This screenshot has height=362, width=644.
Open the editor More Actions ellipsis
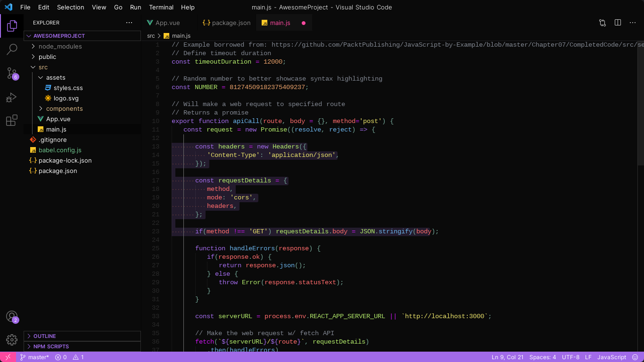tap(633, 23)
